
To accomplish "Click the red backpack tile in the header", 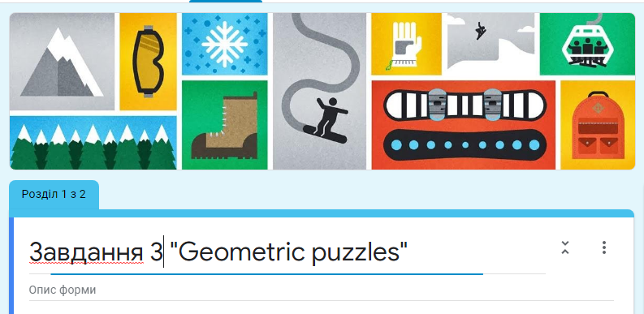I will pos(598,125).
